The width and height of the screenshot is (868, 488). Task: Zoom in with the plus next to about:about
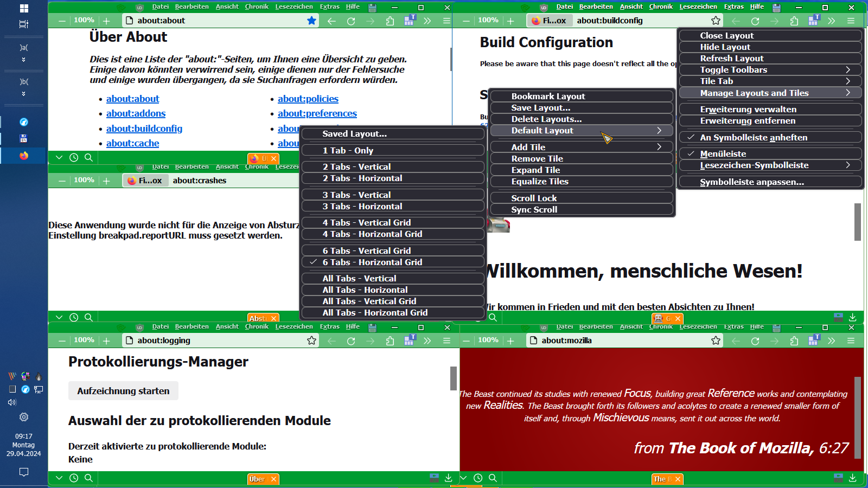(x=106, y=21)
